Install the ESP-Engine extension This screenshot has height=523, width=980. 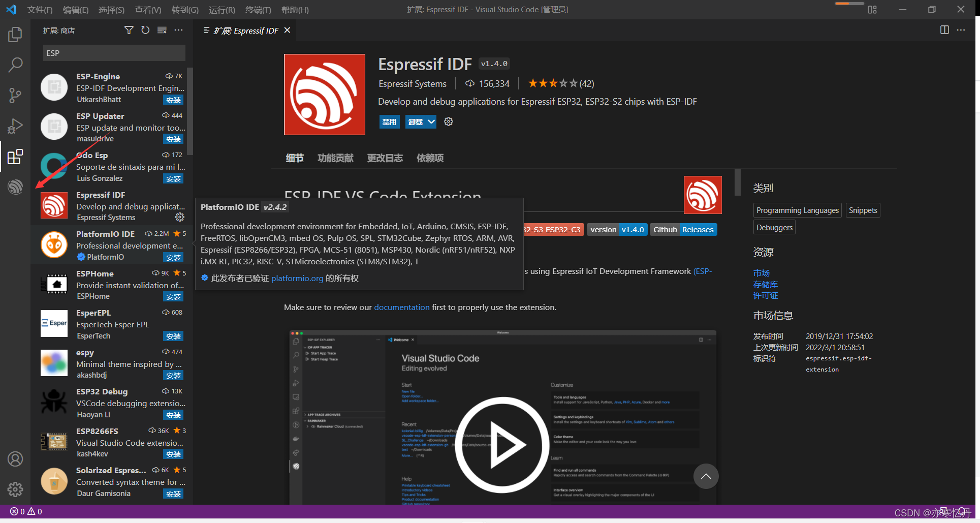coord(173,100)
